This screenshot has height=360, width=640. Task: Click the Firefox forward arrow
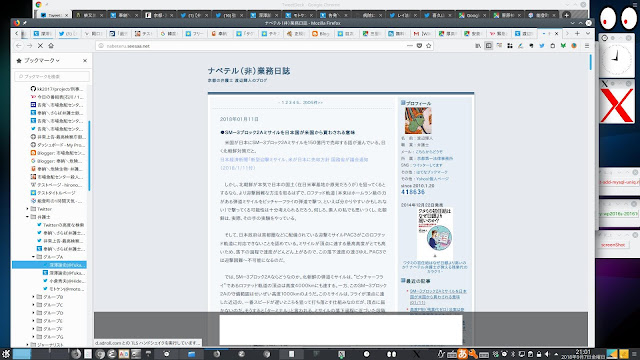(x=29, y=46)
